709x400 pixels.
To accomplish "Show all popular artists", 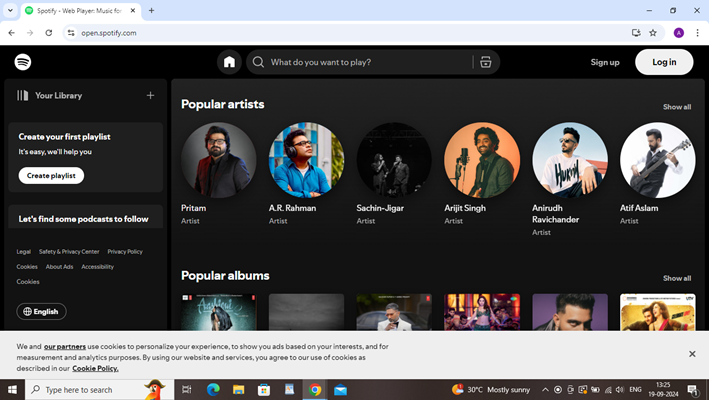I will (677, 107).
